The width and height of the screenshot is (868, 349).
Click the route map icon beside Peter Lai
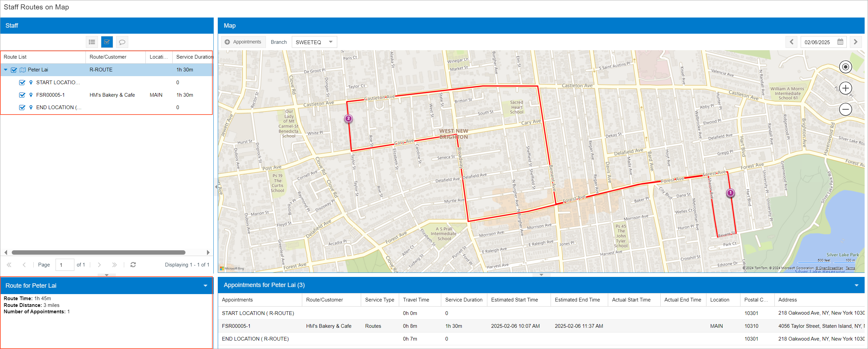(23, 70)
